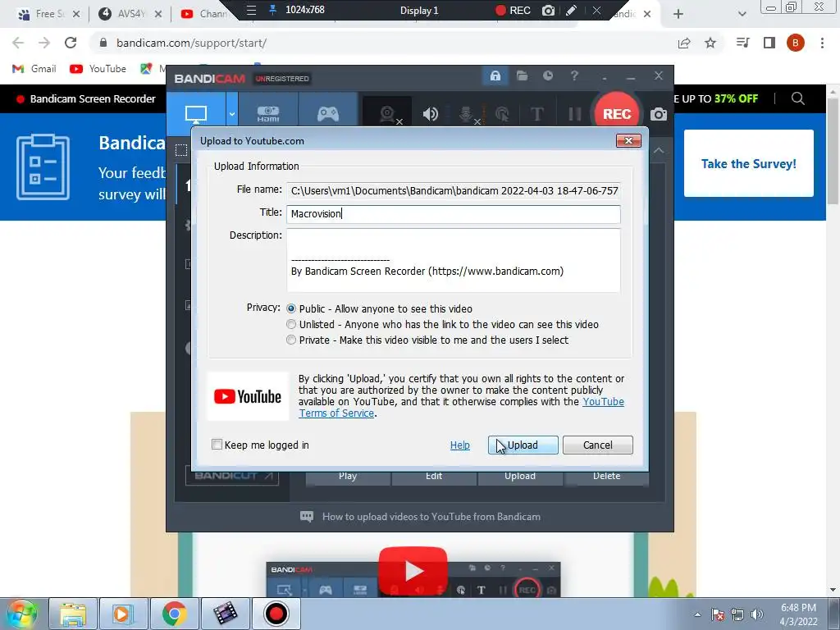Toggle the mouse cursor effect icon

[503, 113]
